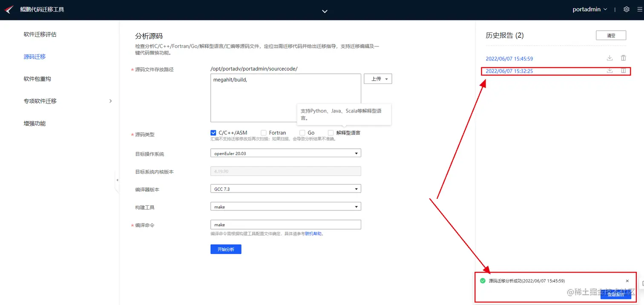The image size is (644, 305).
Task: Click the 历史报告 (2) heading
Action: 504,35
